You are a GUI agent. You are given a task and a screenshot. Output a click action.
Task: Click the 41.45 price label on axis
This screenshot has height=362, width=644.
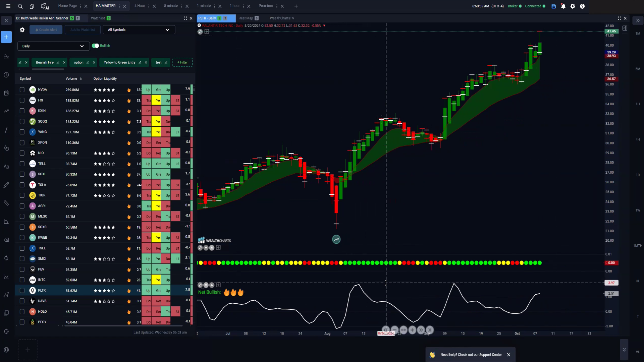(611, 31)
